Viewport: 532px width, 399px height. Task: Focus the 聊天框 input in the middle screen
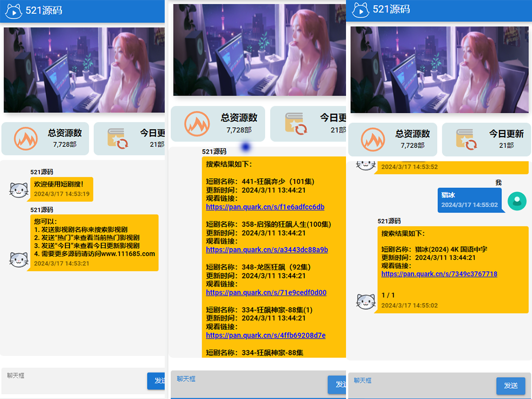coord(249,384)
